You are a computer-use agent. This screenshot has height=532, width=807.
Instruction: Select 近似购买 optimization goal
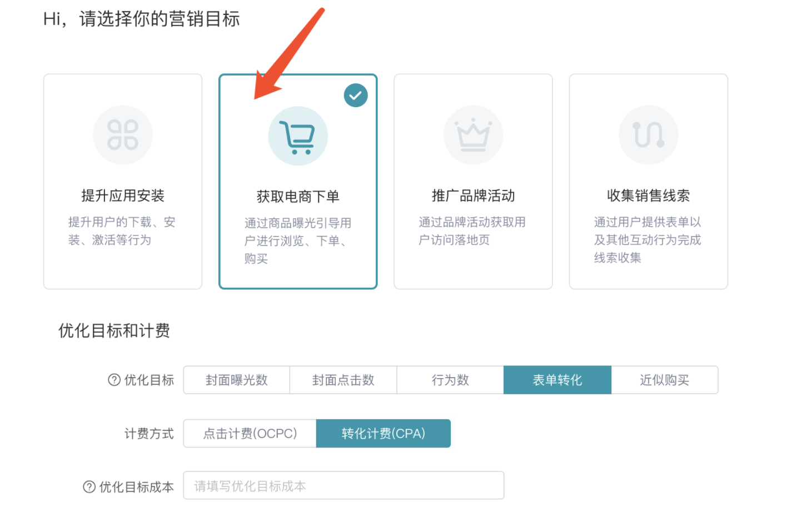tap(665, 380)
